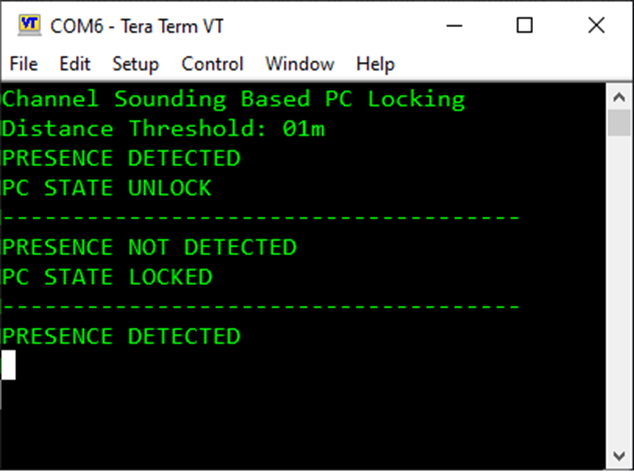
Task: Click the Tera Term VT title bar icon
Action: (x=30, y=26)
